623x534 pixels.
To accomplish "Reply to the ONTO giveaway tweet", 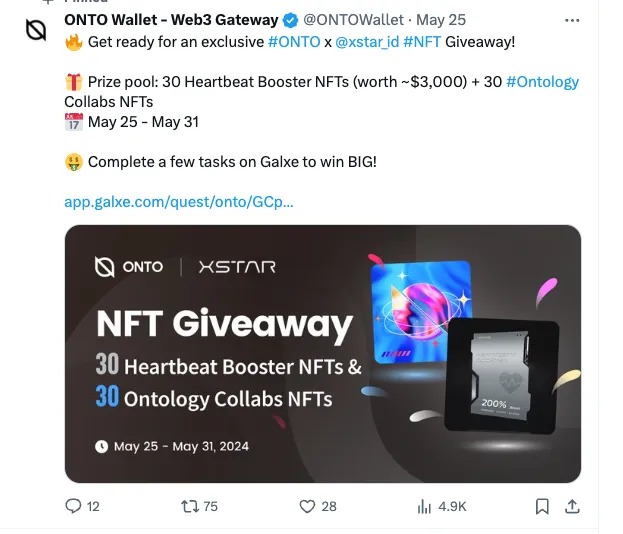I will pyautogui.click(x=73, y=506).
